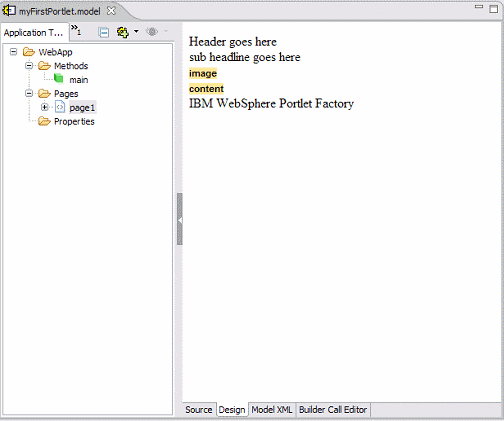
Task: Click the greyed-out eye icon in the toolbar
Action: [x=152, y=32]
